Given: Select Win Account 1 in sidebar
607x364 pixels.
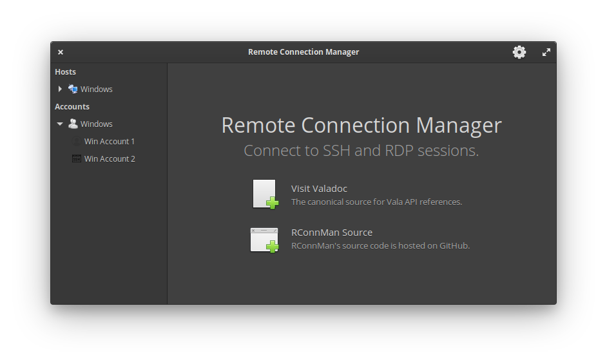Looking at the screenshot, I should point(109,141).
